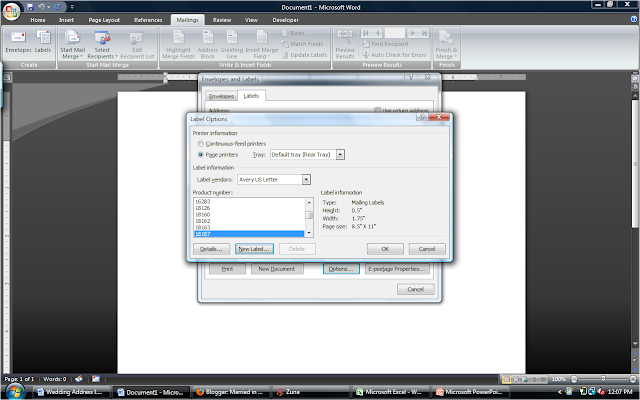Image resolution: width=640 pixels, height=400 pixels.
Task: Click Cancel in Label Options dialog
Action: click(427, 249)
